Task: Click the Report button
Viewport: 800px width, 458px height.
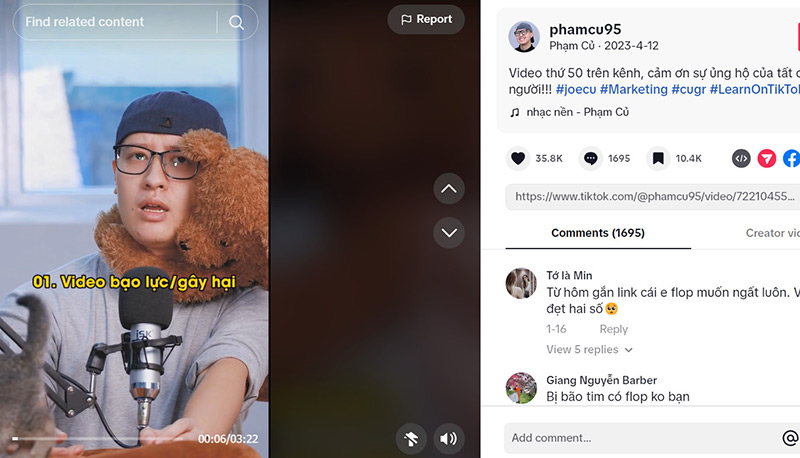Action: coord(426,19)
